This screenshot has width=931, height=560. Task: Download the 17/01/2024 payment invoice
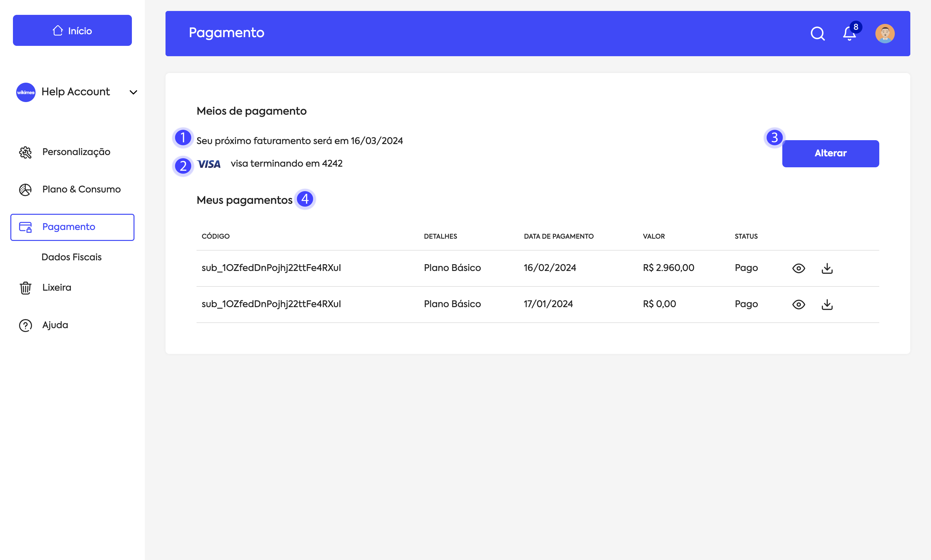(x=827, y=305)
